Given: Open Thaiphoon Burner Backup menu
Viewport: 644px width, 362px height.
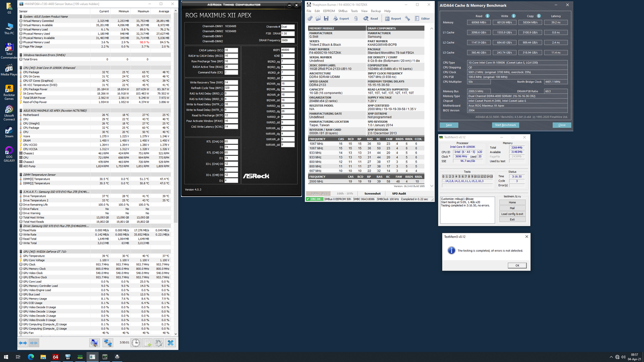Looking at the screenshot, I should tap(376, 11).
